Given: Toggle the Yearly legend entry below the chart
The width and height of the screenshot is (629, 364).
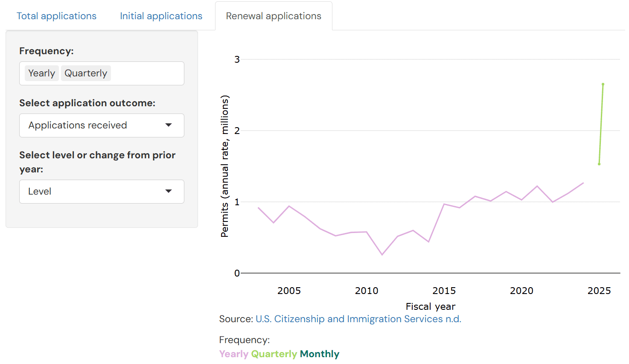Looking at the screenshot, I should [x=234, y=354].
